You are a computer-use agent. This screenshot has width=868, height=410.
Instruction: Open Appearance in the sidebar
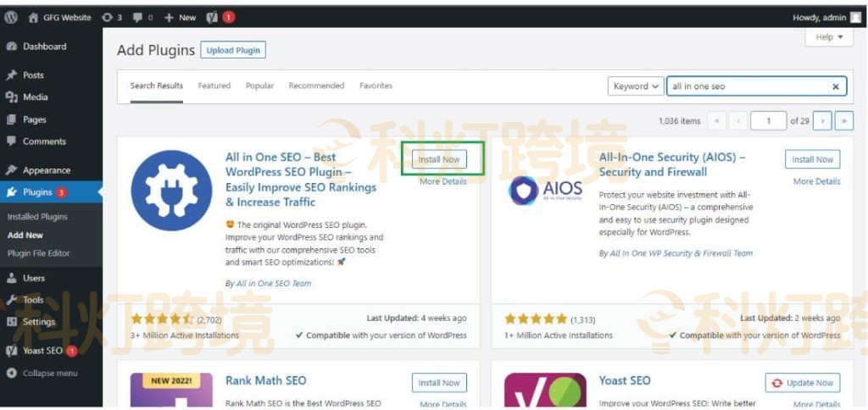point(47,170)
